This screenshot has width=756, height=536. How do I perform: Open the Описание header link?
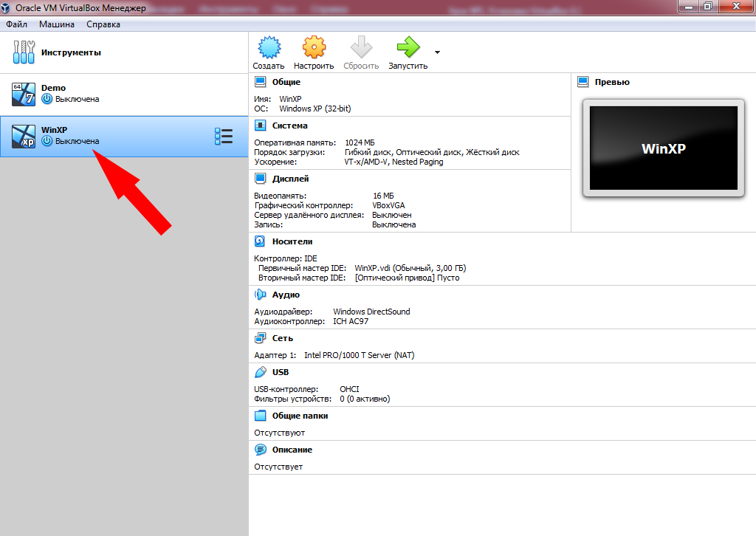point(292,450)
